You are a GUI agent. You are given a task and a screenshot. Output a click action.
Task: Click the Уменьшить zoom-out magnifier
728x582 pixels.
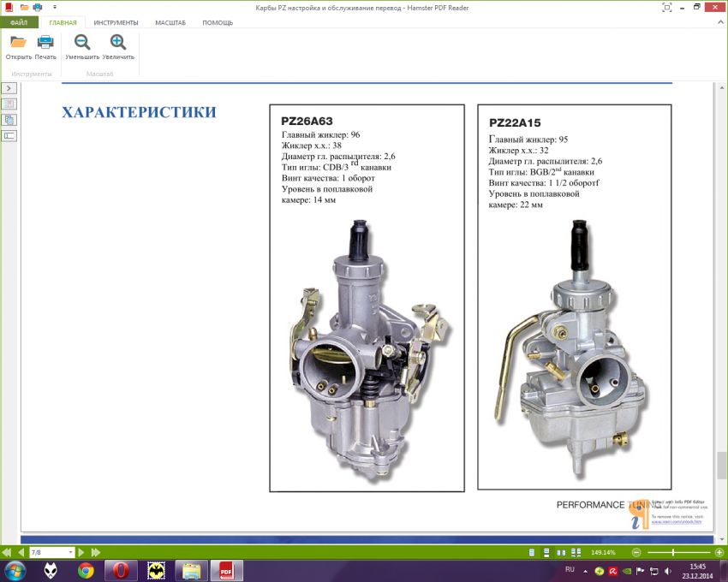coord(82,42)
